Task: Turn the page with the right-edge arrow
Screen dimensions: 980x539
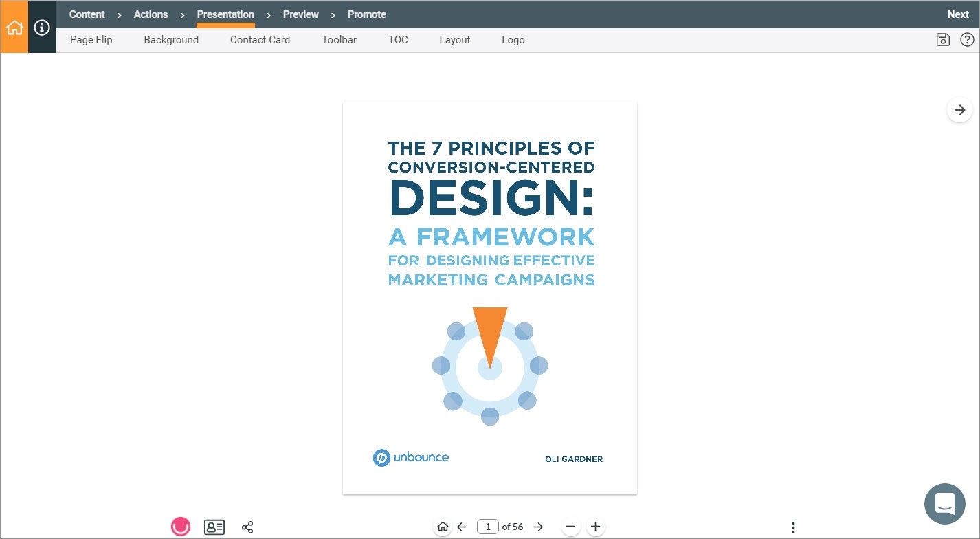Action: click(x=959, y=109)
